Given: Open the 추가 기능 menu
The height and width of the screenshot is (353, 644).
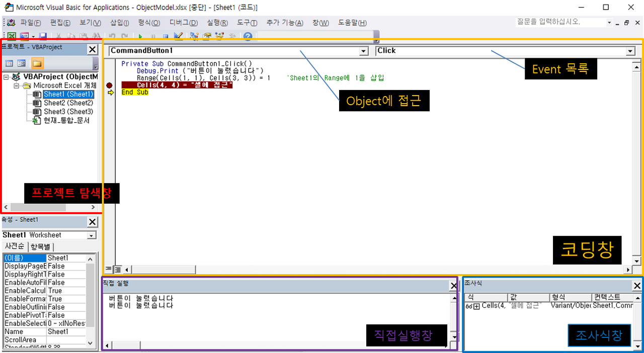Looking at the screenshot, I should tap(285, 23).
